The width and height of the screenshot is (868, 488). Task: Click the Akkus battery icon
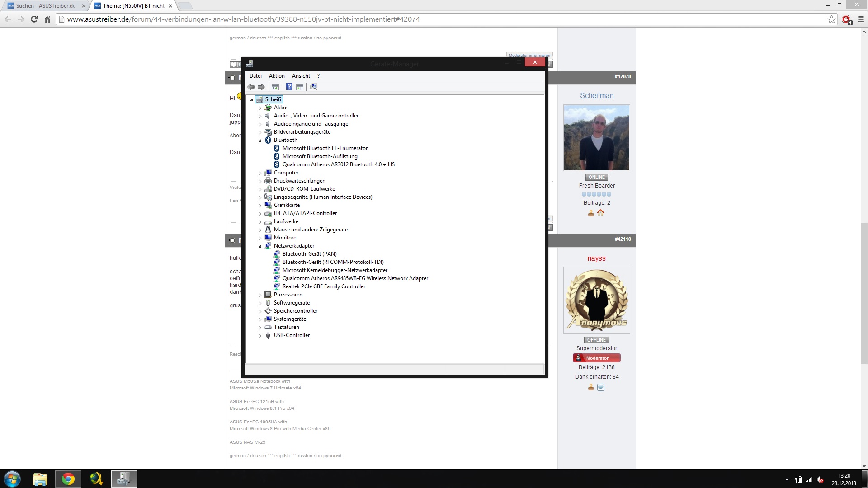tap(268, 108)
